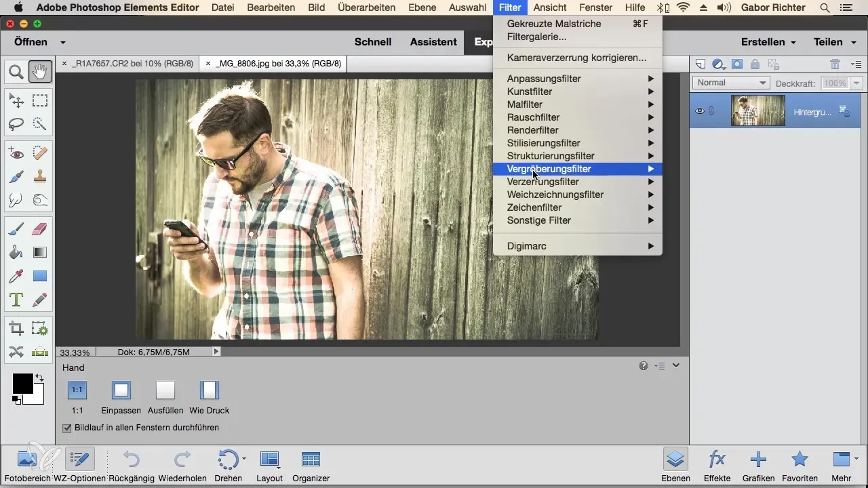
Task: Select the Sponge tool
Action: pyautogui.click(x=40, y=200)
